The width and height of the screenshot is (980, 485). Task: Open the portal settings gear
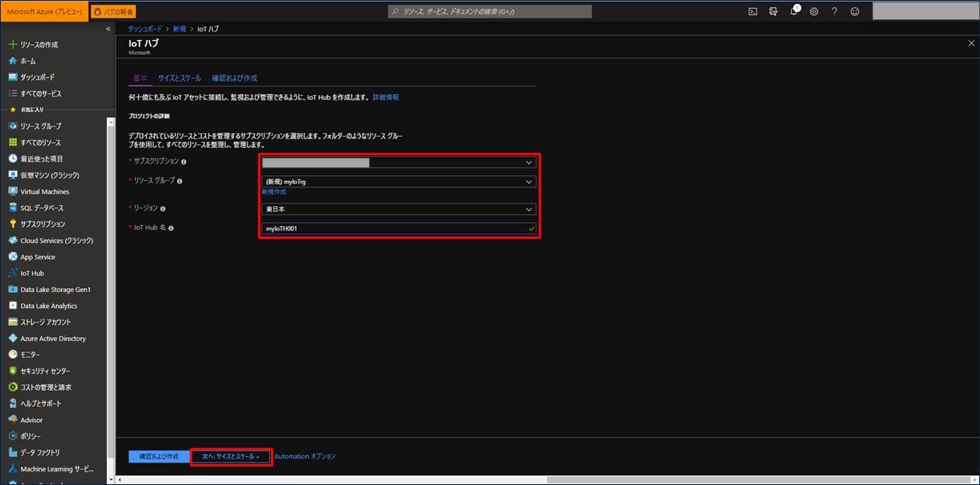click(814, 11)
